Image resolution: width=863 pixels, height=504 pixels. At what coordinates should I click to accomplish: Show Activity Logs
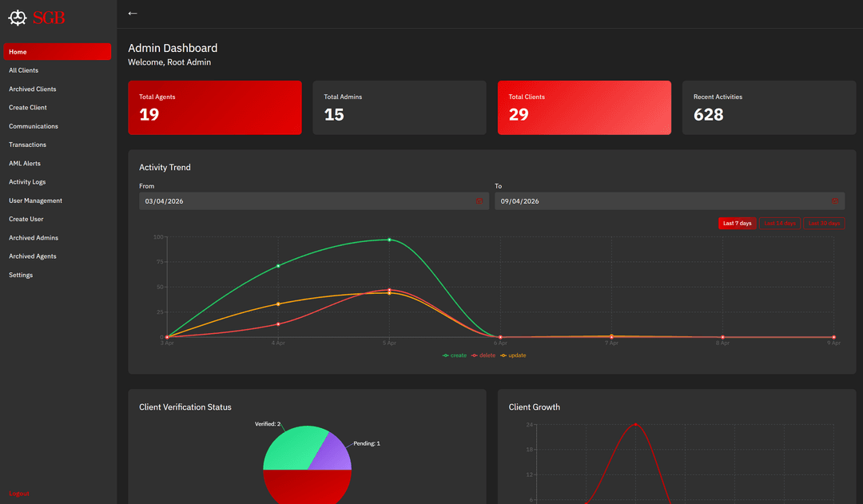[x=27, y=182]
